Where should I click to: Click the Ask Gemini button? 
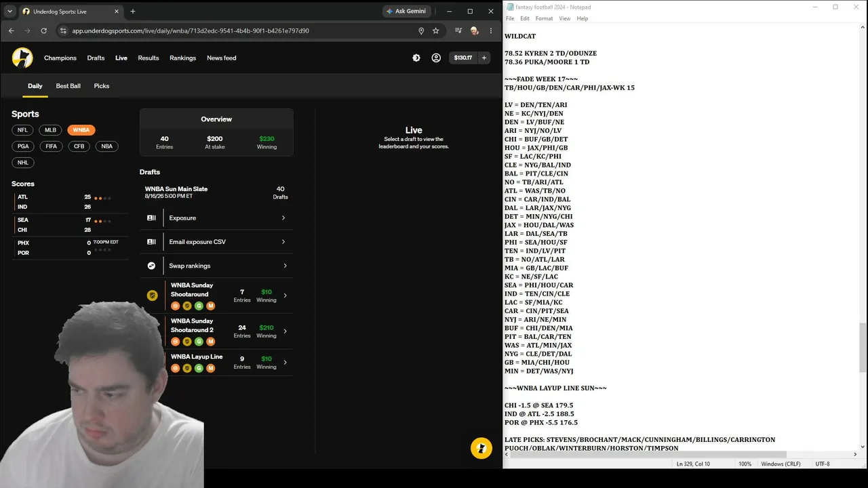406,12
